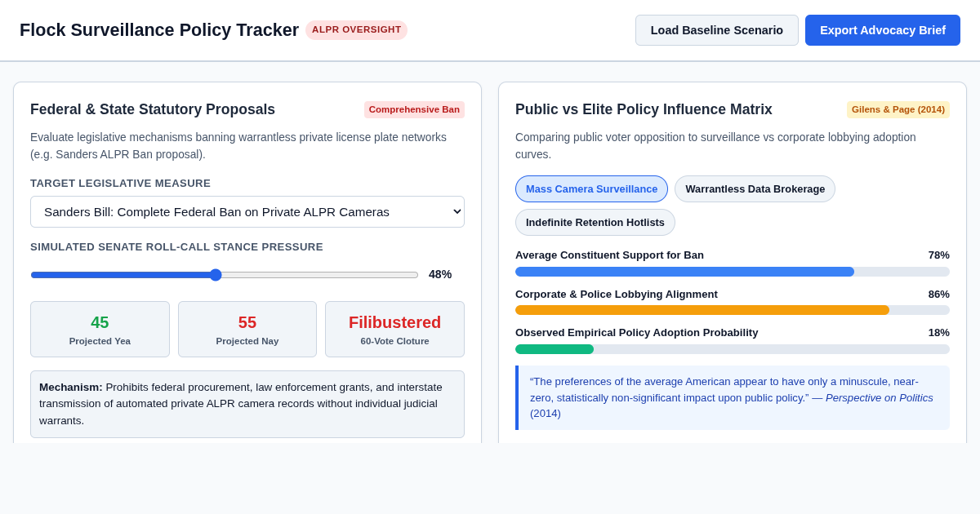Viewport: 980px width, 514px height.
Task: Click Export Advocacy Brief button
Action: (x=883, y=30)
